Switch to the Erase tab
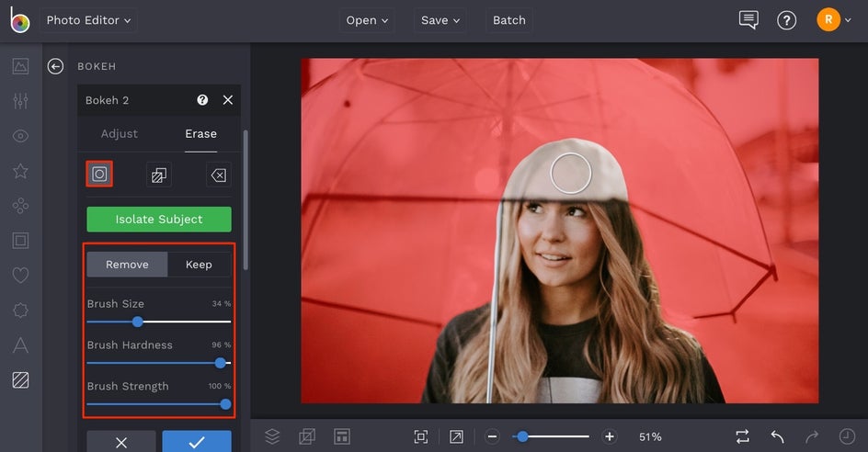The image size is (868, 452). (x=201, y=134)
